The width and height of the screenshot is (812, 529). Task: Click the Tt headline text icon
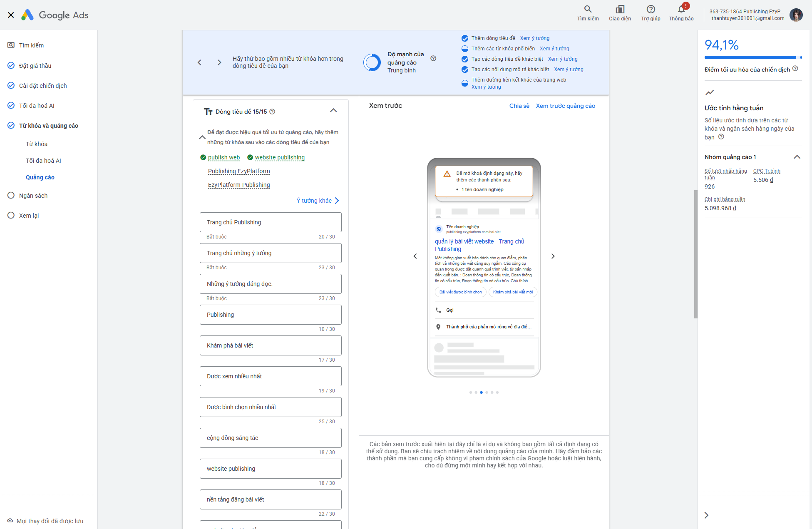[x=208, y=112]
